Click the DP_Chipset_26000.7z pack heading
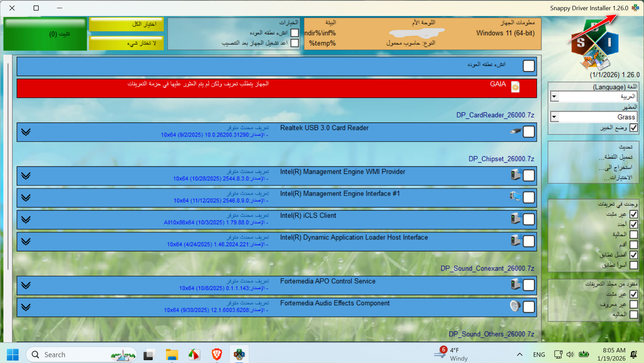 (501, 159)
